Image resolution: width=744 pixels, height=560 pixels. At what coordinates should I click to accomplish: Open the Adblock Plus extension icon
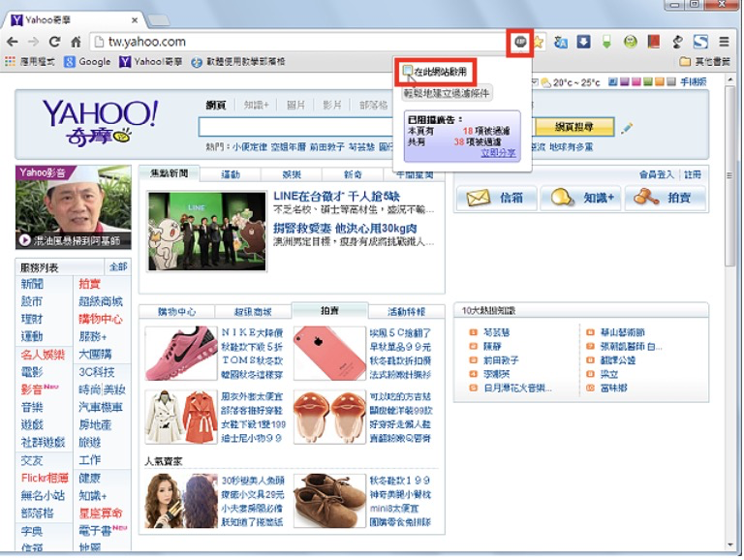(x=520, y=43)
